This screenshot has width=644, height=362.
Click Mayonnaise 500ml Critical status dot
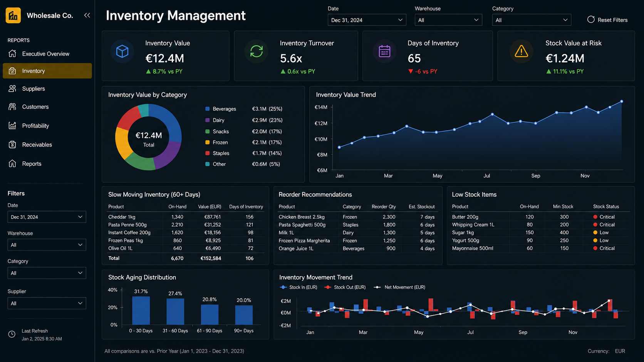(x=595, y=248)
